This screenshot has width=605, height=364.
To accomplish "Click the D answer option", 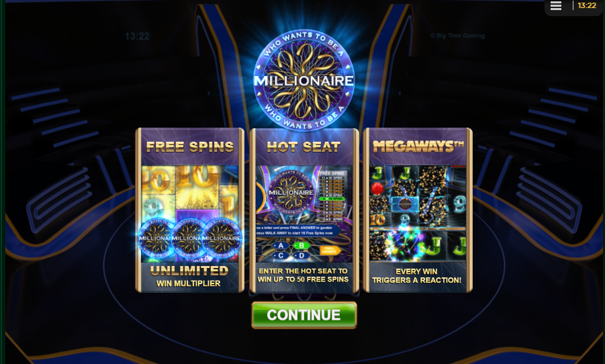I will point(301,255).
